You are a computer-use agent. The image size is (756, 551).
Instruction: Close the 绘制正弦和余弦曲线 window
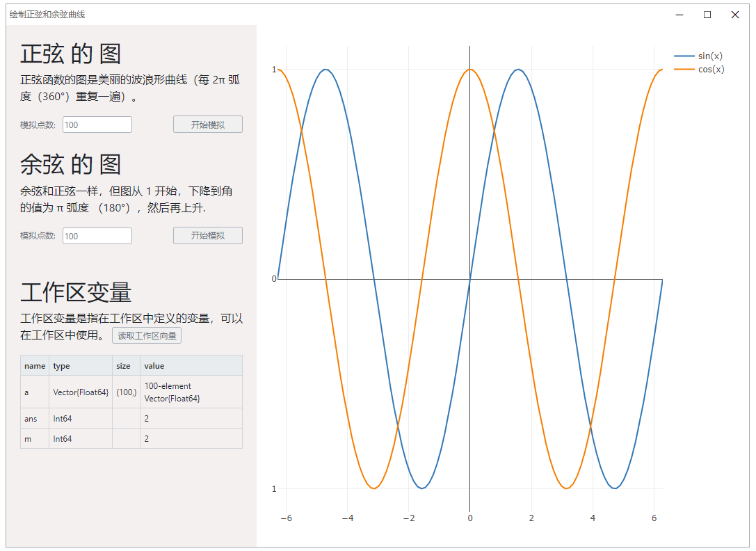tap(734, 15)
